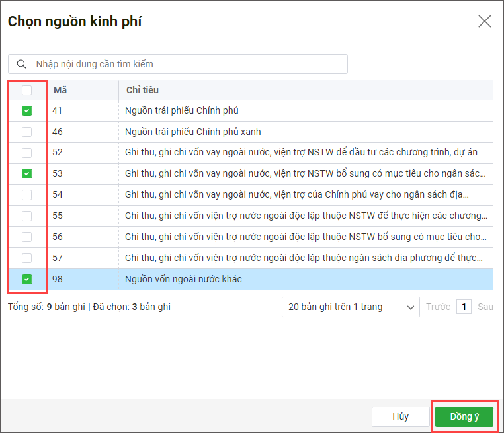Close the Chọn nguồn kinh phí dialog
The image size is (504, 433).
[485, 21]
